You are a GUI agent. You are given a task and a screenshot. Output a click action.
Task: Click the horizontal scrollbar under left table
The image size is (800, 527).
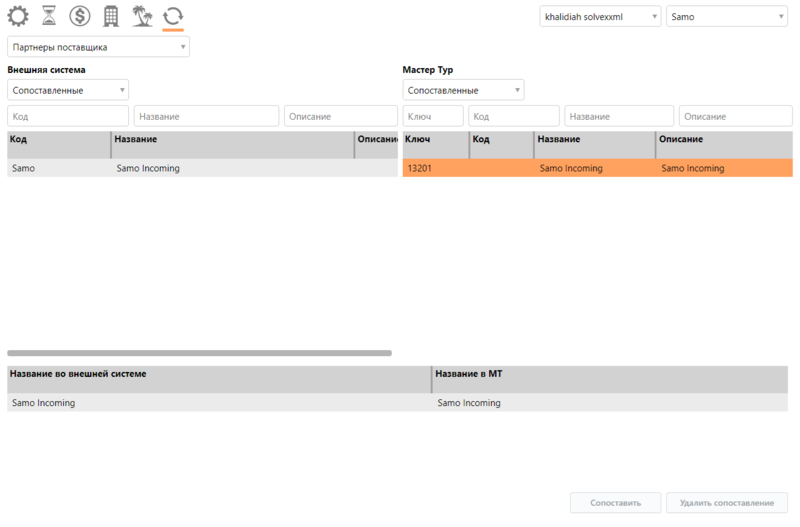point(199,353)
